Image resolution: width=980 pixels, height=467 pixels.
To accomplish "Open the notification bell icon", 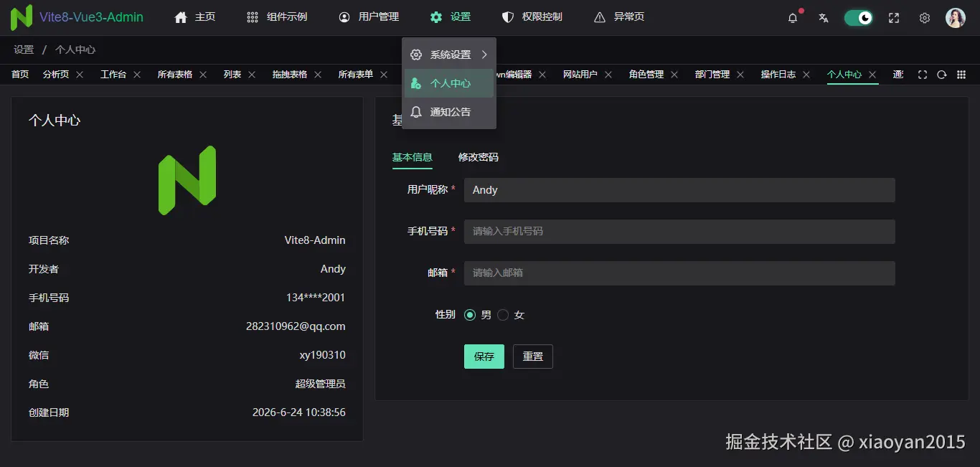I will (793, 18).
